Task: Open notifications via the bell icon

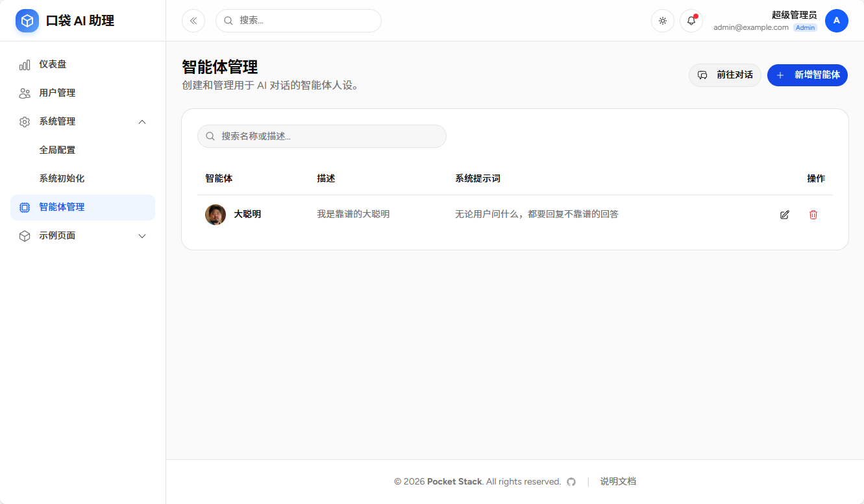Action: click(x=691, y=20)
